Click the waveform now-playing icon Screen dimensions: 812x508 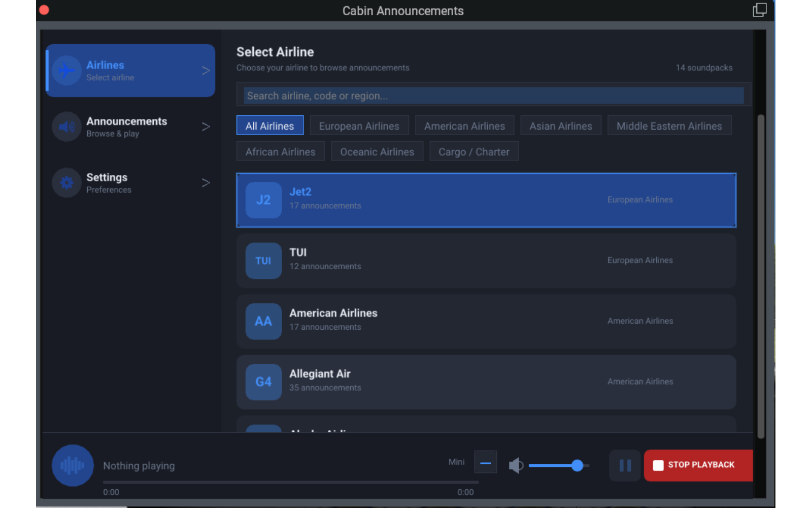click(x=73, y=465)
